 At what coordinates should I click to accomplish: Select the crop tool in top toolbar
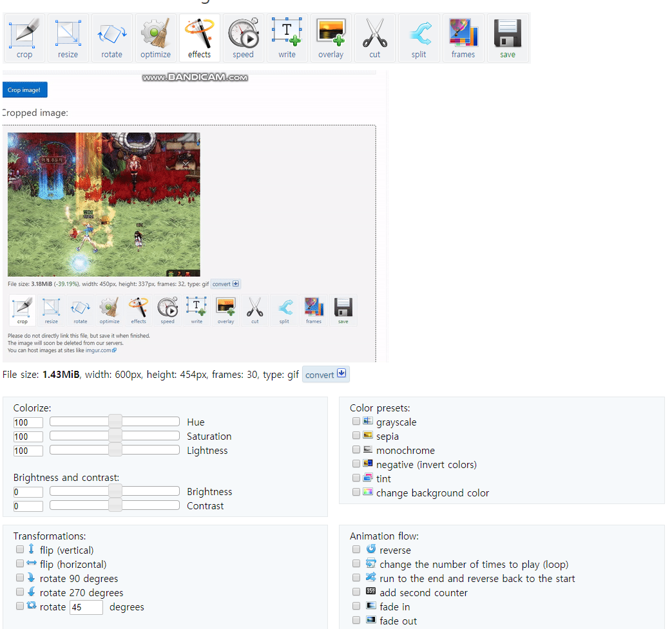pos(24,38)
